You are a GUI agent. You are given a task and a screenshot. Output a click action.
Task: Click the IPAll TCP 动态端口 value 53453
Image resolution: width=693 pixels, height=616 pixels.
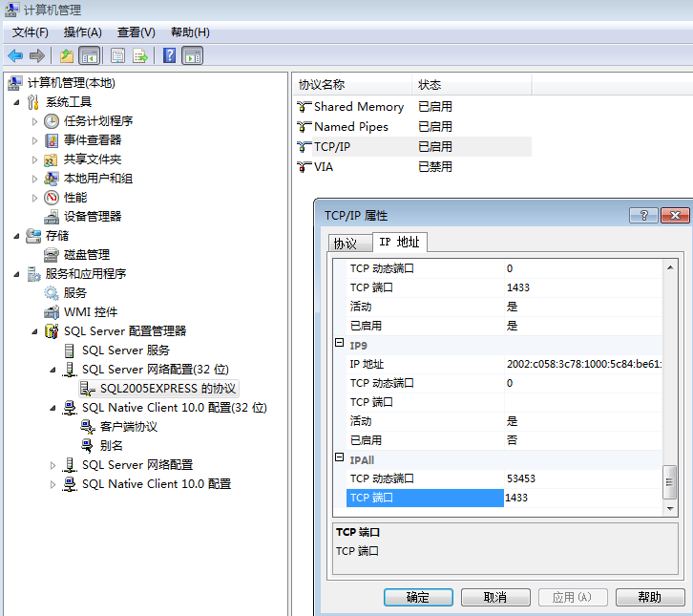point(583,478)
